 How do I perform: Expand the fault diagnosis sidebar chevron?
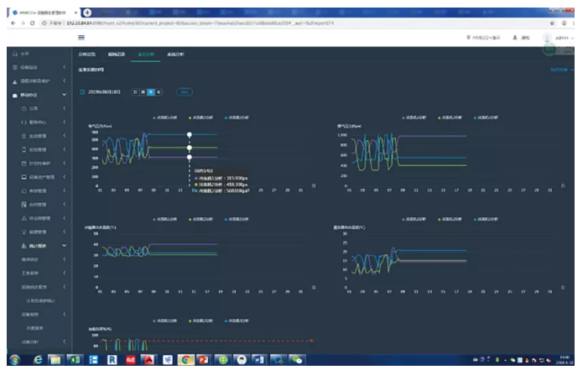point(64,81)
